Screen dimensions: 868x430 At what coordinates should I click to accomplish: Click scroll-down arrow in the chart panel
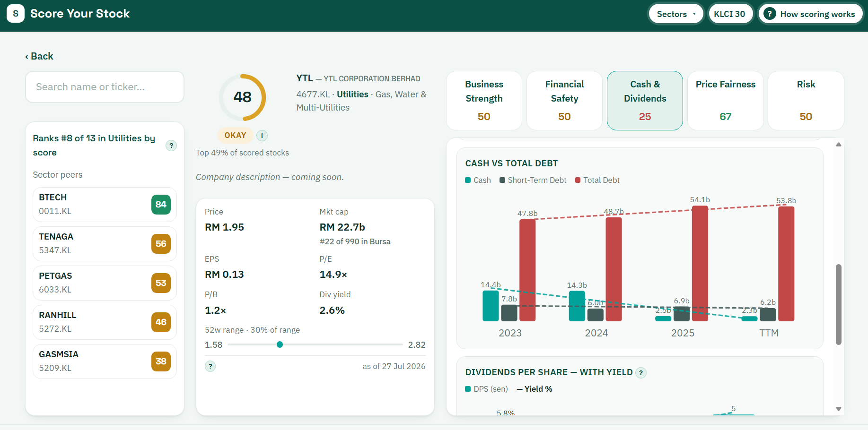pos(839,409)
